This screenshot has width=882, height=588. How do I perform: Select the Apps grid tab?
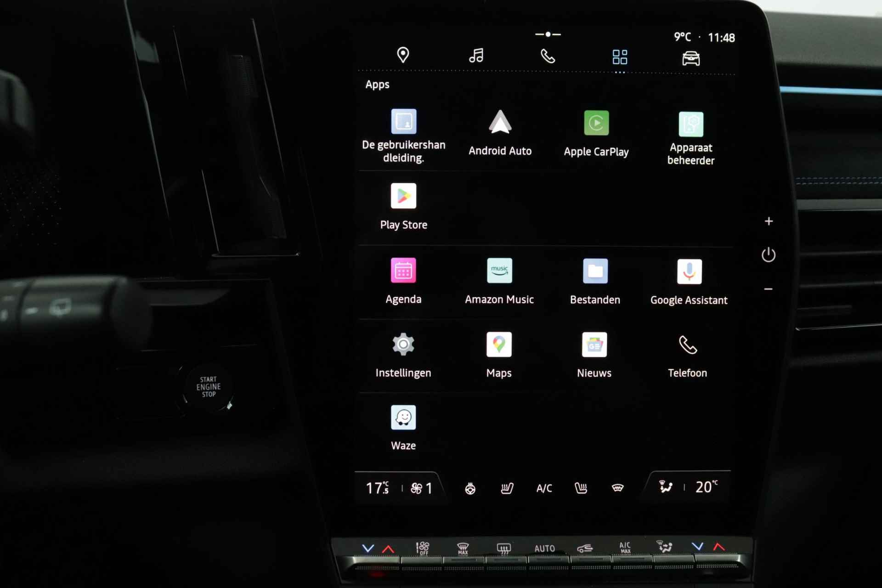(x=620, y=57)
